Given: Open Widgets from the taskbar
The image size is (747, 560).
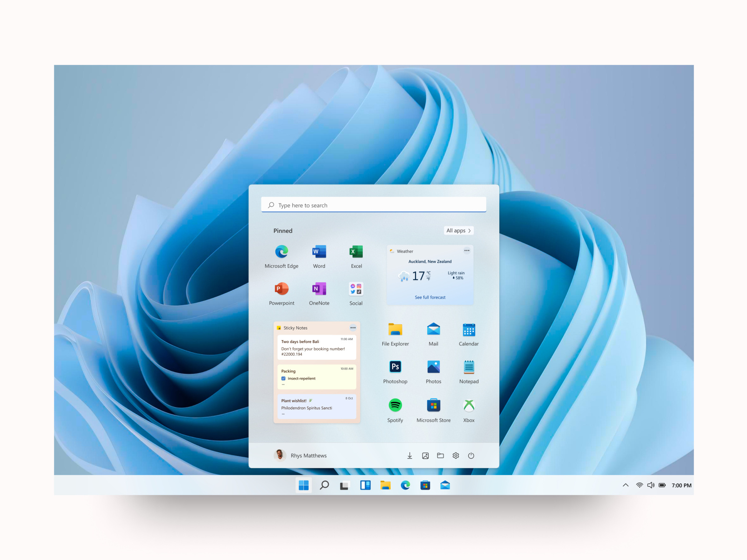Looking at the screenshot, I should tap(365, 485).
